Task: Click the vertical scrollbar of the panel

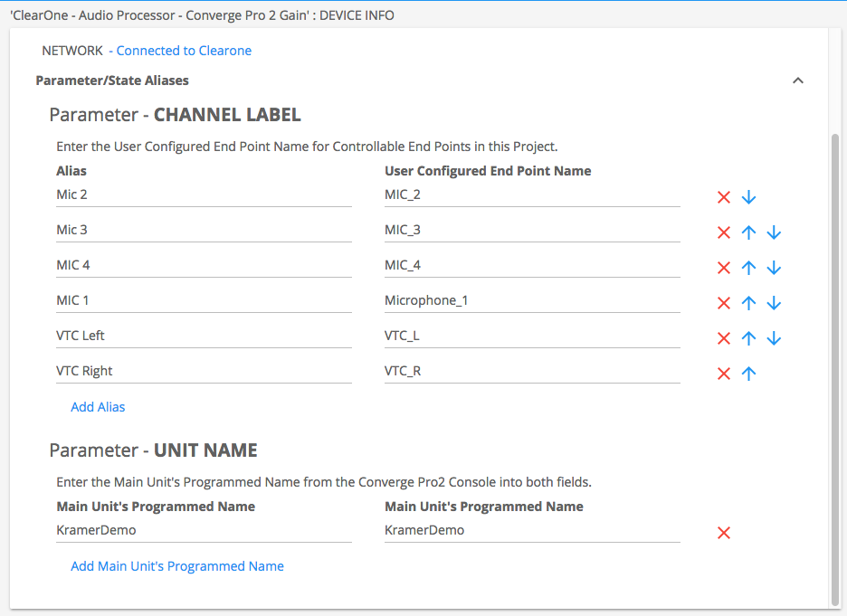Action: coord(834,362)
